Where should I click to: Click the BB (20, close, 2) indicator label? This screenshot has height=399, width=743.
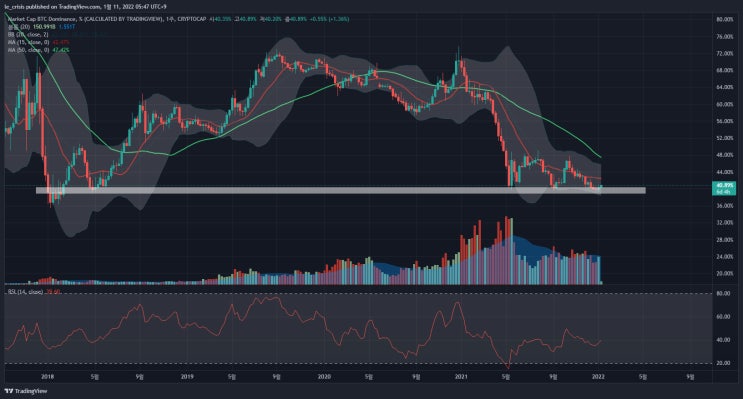click(27, 35)
